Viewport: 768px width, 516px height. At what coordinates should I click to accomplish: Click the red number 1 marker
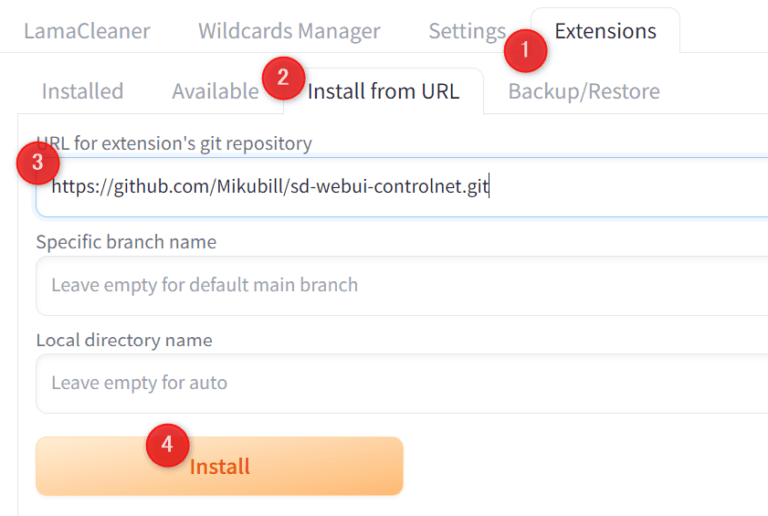pyautogui.click(x=526, y=50)
